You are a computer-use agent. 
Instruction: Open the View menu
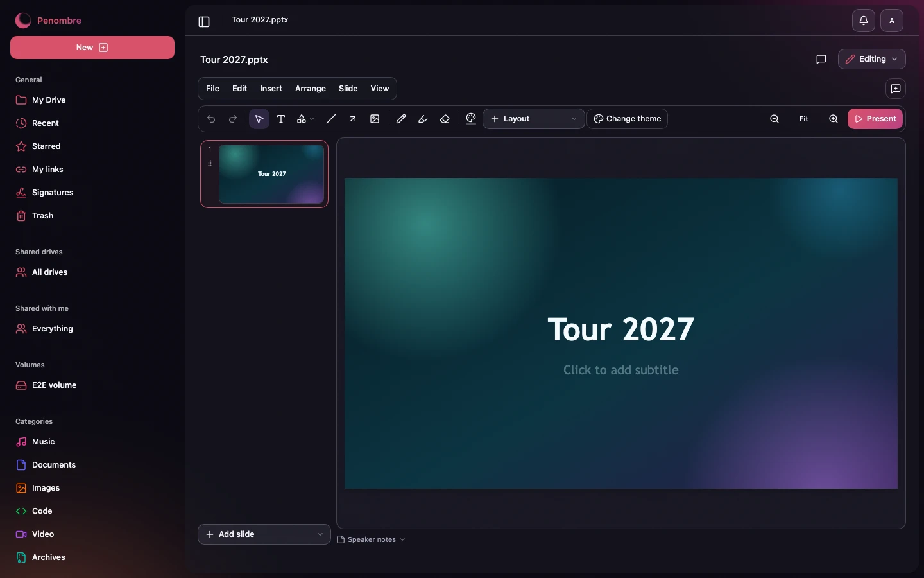tap(380, 89)
